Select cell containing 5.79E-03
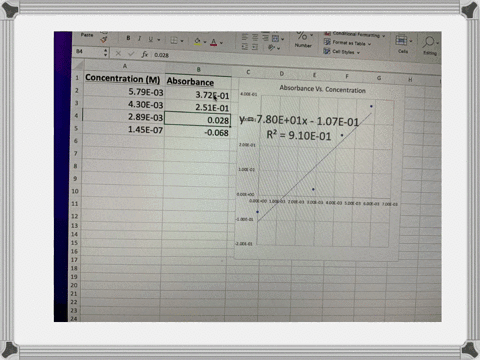The image size is (480, 360). click(x=124, y=92)
